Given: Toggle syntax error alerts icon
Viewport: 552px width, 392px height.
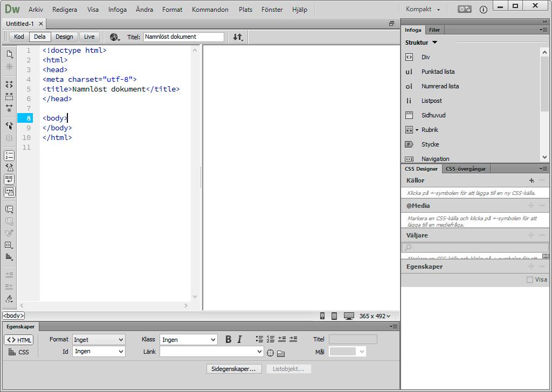Looking at the screenshot, I should pos(10,192).
